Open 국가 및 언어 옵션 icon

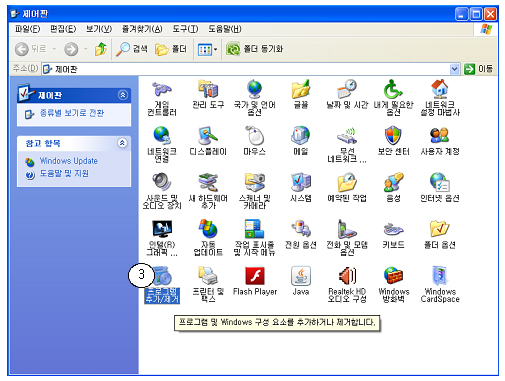point(254,89)
